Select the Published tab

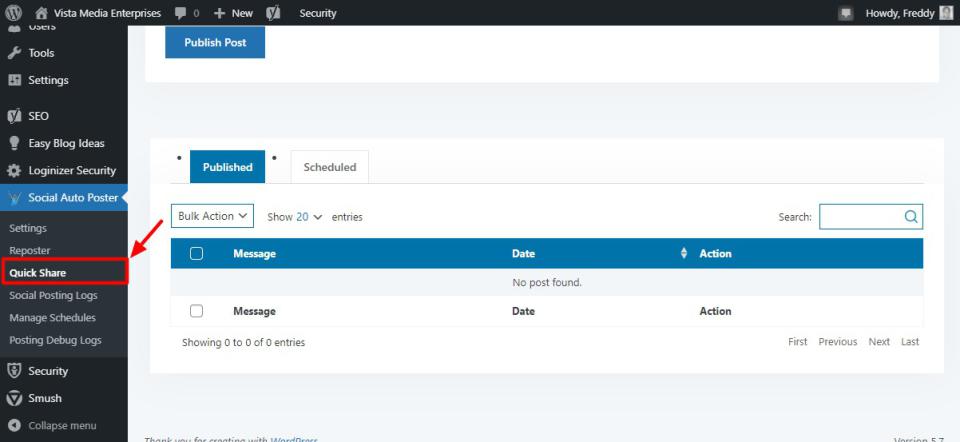[x=227, y=167]
